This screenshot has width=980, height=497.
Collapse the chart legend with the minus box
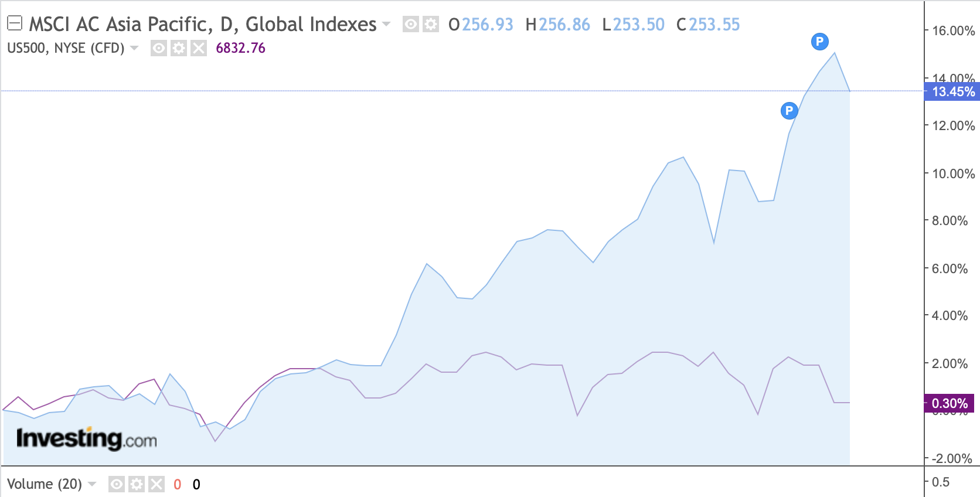tap(15, 23)
